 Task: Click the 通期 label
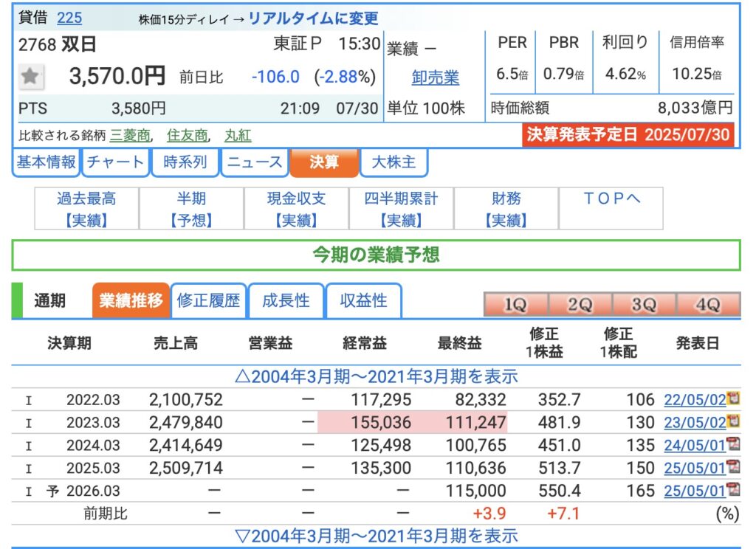pos(49,300)
